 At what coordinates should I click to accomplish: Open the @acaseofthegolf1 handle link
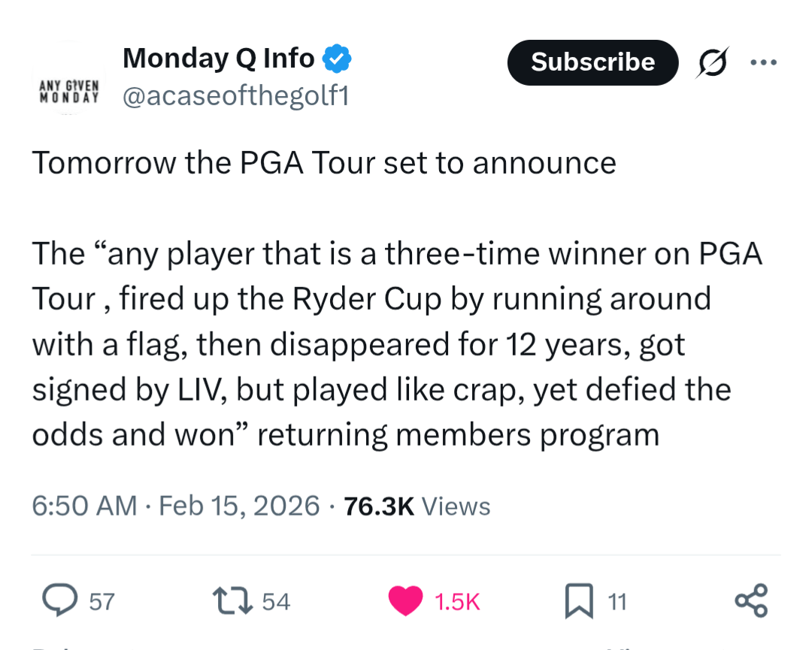tap(235, 96)
